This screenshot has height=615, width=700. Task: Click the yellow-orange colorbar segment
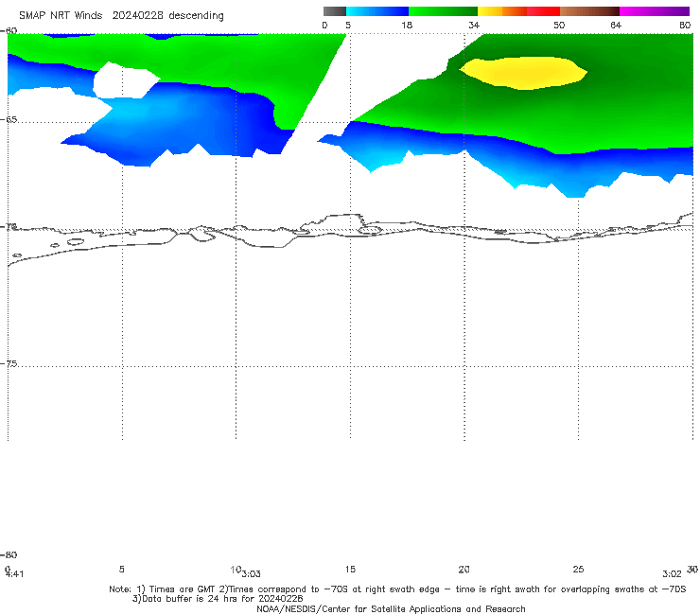(501, 11)
